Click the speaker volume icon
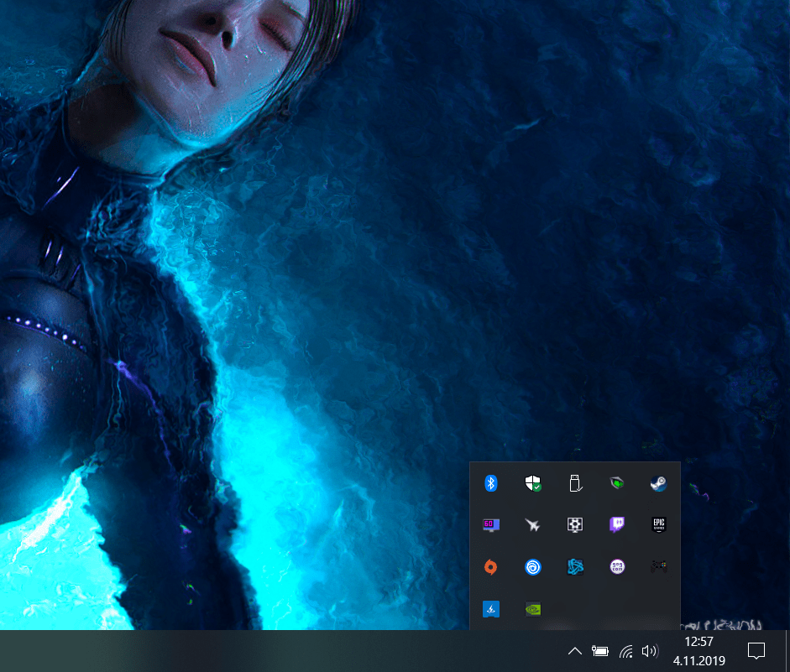 click(650, 651)
